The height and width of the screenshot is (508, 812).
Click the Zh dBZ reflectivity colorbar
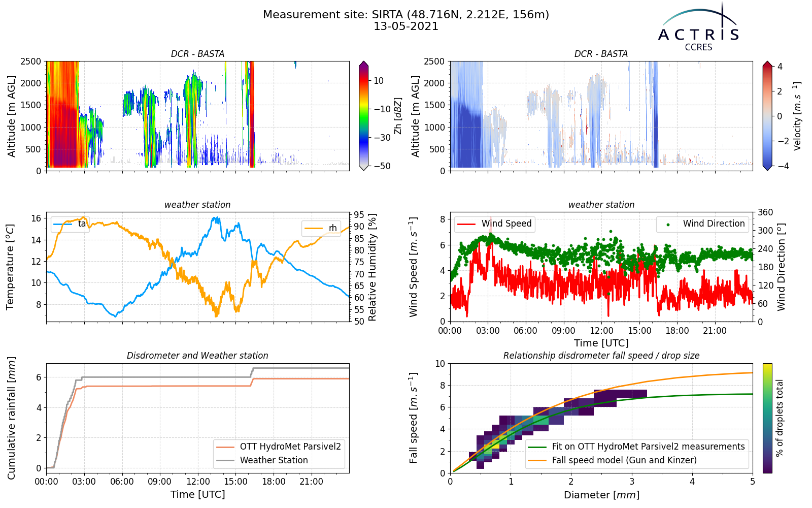[x=363, y=116]
